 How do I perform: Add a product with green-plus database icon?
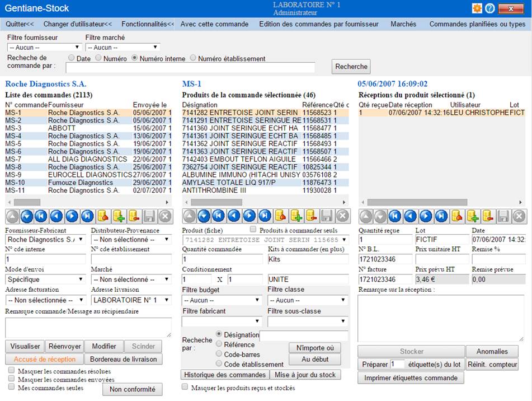296,216
